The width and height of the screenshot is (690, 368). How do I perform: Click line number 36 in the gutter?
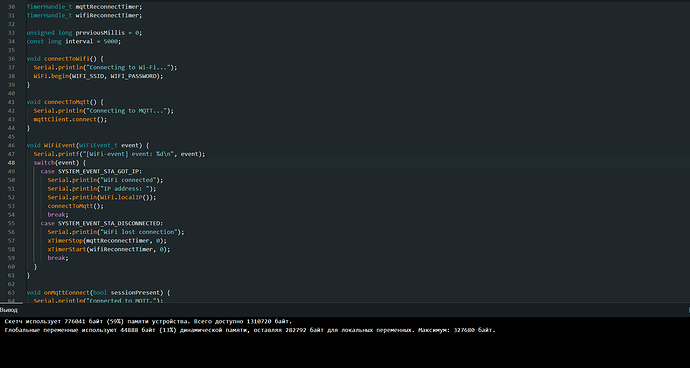point(11,59)
